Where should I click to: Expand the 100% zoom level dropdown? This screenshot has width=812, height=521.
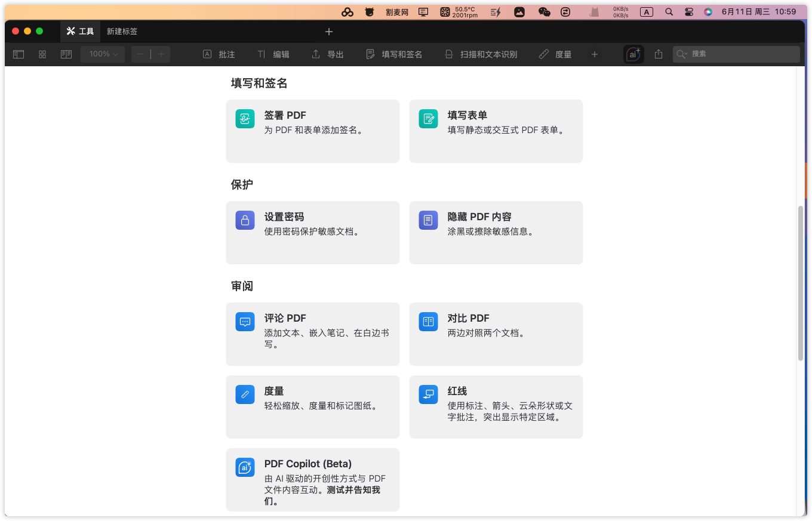[x=103, y=54]
